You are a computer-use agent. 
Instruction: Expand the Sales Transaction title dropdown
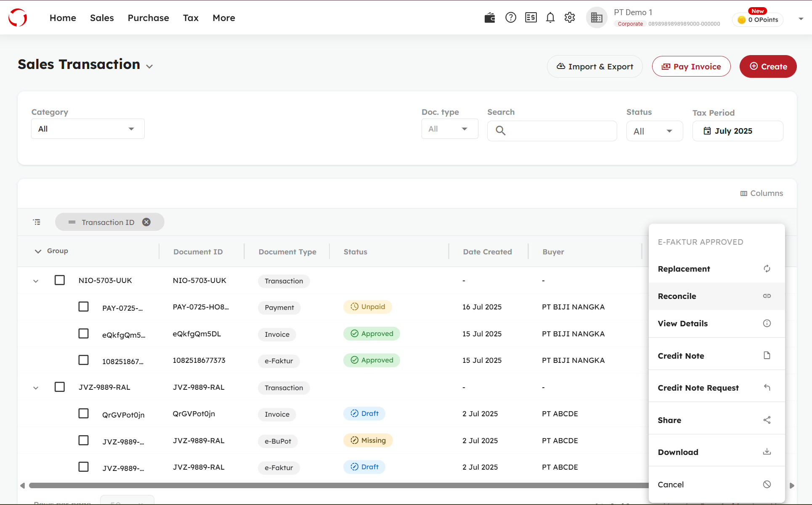point(149,66)
